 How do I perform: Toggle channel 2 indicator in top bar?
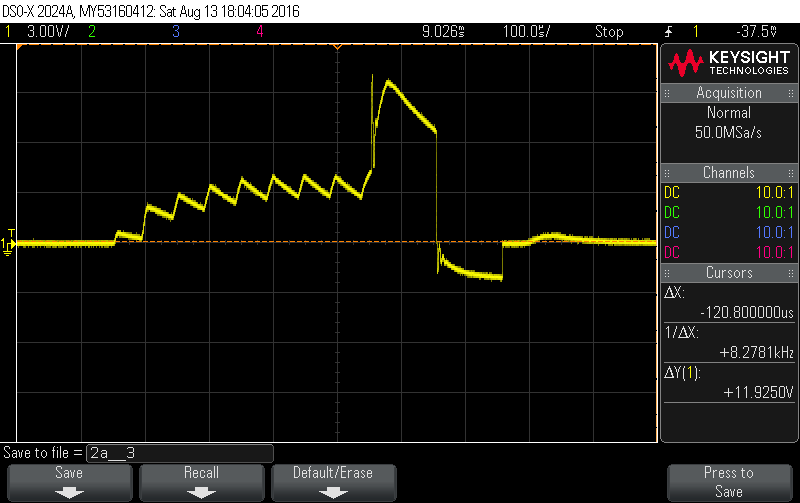point(92,31)
